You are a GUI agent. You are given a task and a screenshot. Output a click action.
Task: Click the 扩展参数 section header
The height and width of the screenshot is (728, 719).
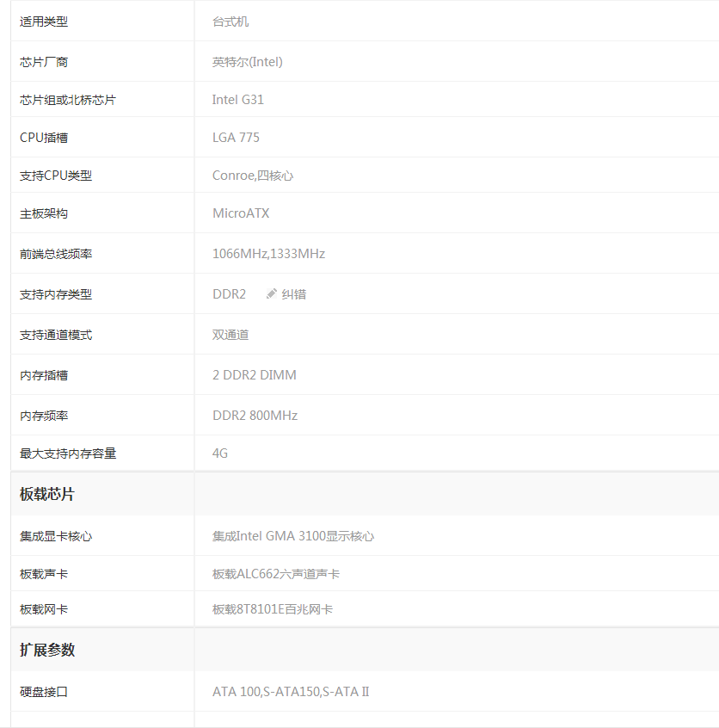tap(47, 650)
